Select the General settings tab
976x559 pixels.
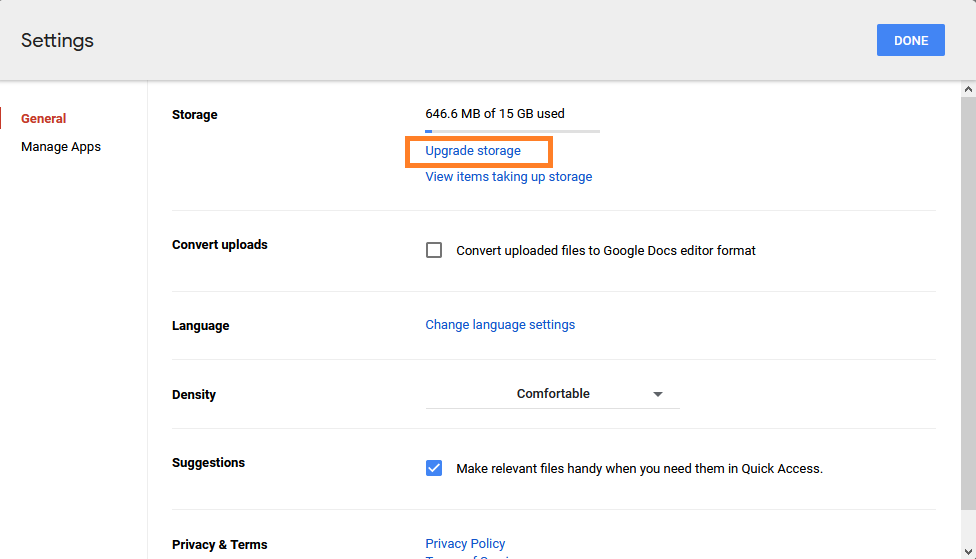(44, 118)
